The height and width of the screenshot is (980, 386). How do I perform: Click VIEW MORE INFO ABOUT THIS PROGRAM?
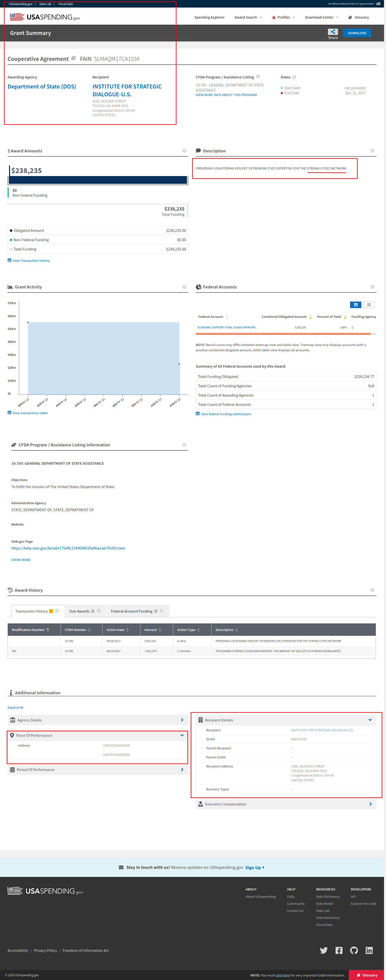(x=226, y=95)
